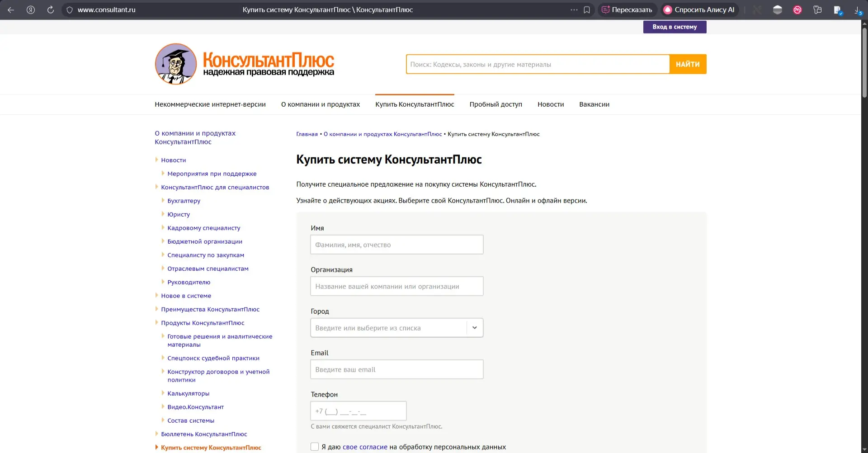
Task: Click the dimmed crossed-out extension icon
Action: pyautogui.click(x=758, y=9)
